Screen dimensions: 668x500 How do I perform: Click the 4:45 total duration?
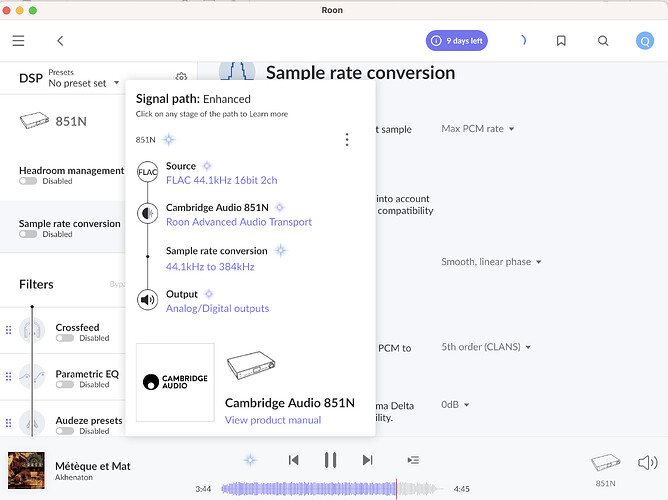click(x=462, y=489)
